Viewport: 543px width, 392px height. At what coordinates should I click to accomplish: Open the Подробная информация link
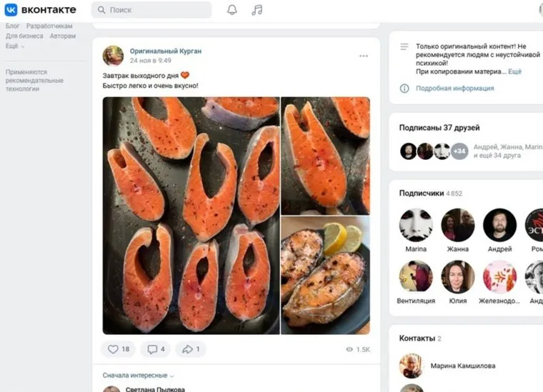pos(454,89)
